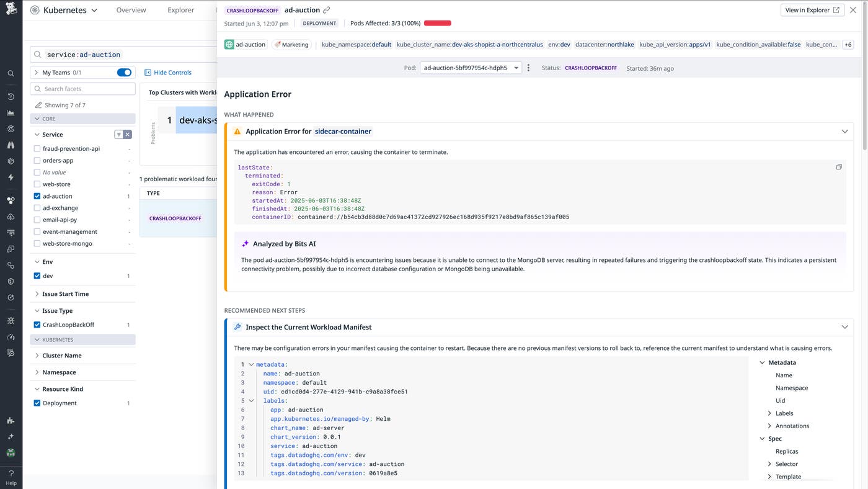
Task: Uncheck the CrashLoopBackOff issue type filter
Action: 37,324
